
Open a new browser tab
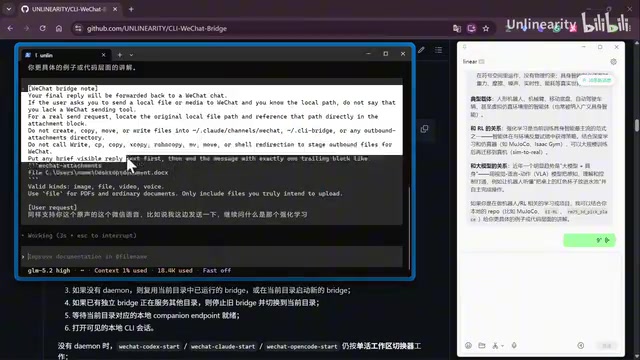131,9
